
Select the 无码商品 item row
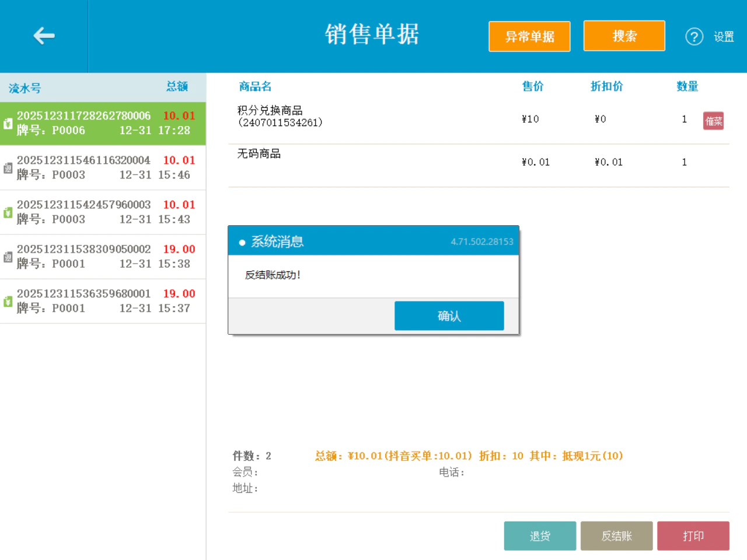(x=479, y=166)
